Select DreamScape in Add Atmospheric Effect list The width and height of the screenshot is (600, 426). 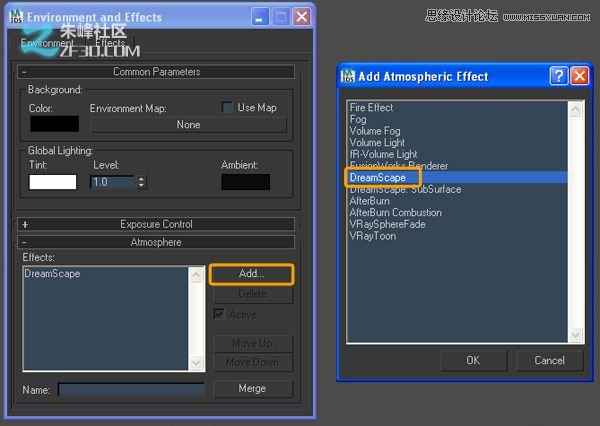pos(377,178)
